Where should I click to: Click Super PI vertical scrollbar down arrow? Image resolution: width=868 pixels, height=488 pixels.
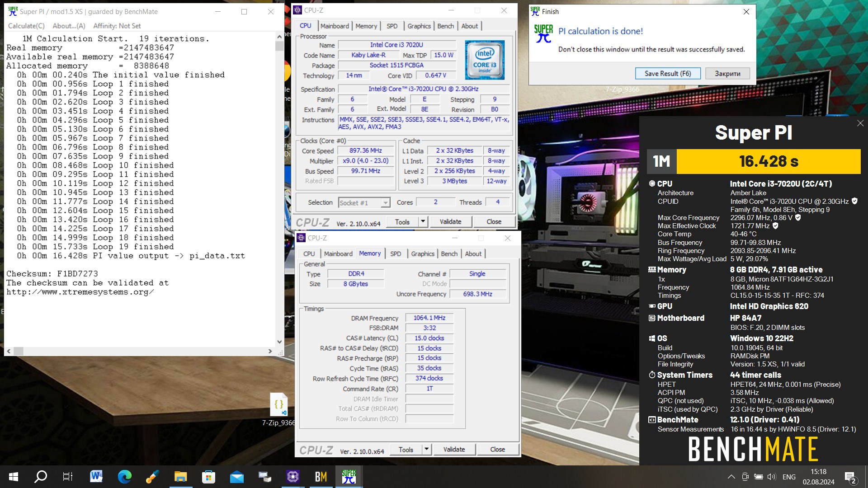click(x=279, y=342)
